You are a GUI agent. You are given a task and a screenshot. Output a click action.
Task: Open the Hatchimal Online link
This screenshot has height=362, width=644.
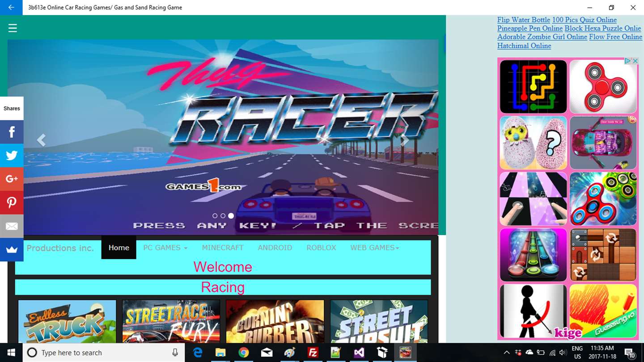coord(524,46)
